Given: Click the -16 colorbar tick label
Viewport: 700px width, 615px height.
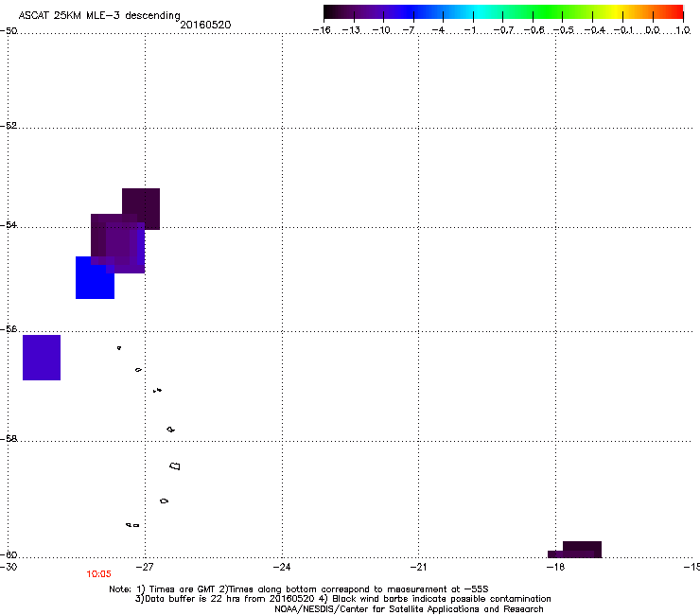Looking at the screenshot, I should click(322, 30).
